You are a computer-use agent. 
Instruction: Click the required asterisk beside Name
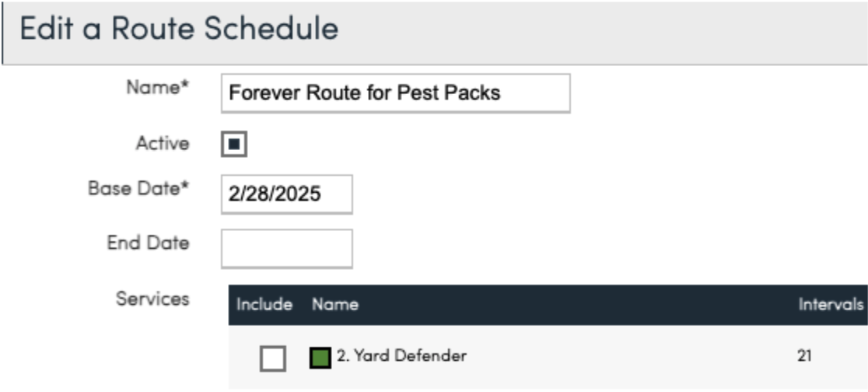coord(186,86)
